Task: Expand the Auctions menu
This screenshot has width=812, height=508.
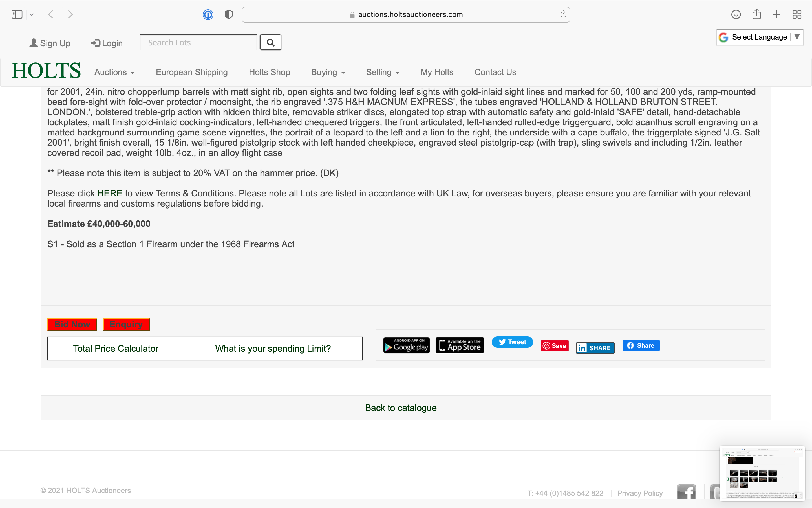Action: tap(114, 72)
